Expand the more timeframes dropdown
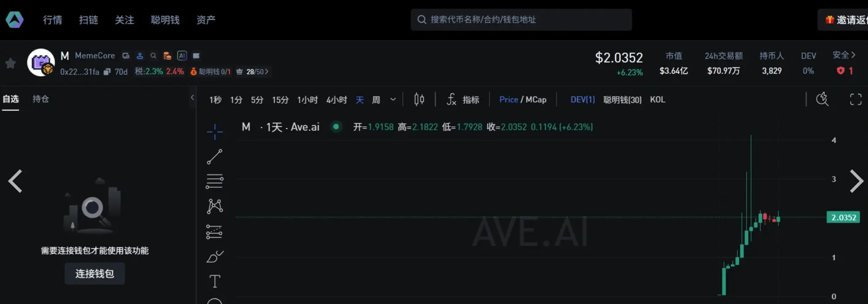 click(393, 99)
